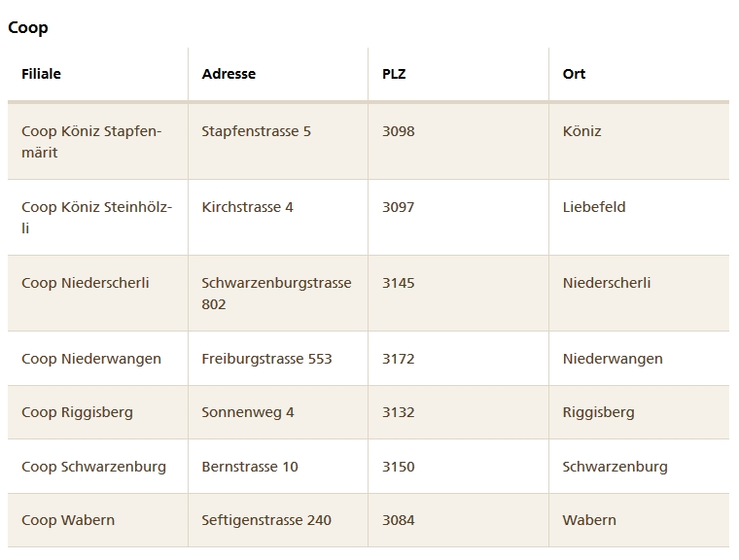Click Coop Köniz Steinhölzli cell
739x560 pixels.
pos(96,218)
